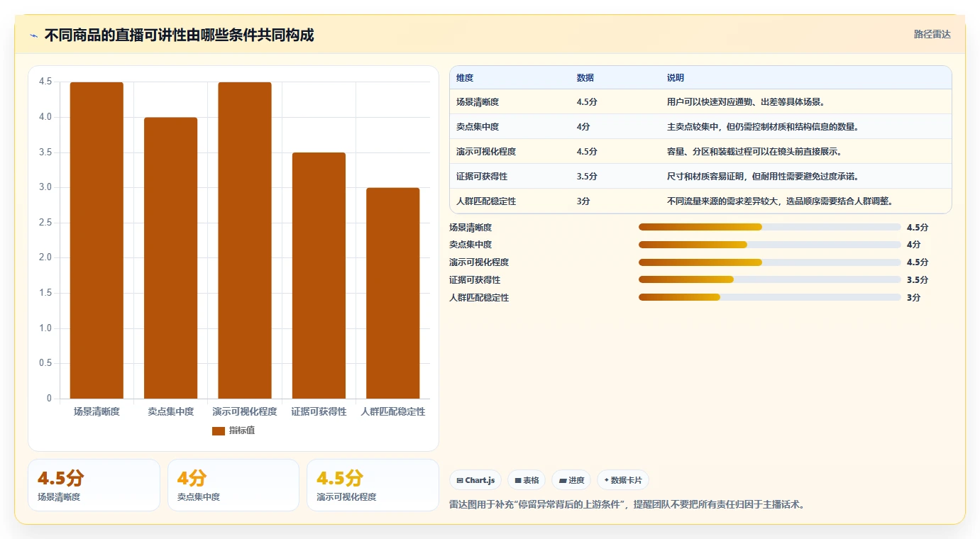Viewport: 980px width, 539px height.
Task: Click the 演示可视化程度 progress bar
Action: [769, 262]
